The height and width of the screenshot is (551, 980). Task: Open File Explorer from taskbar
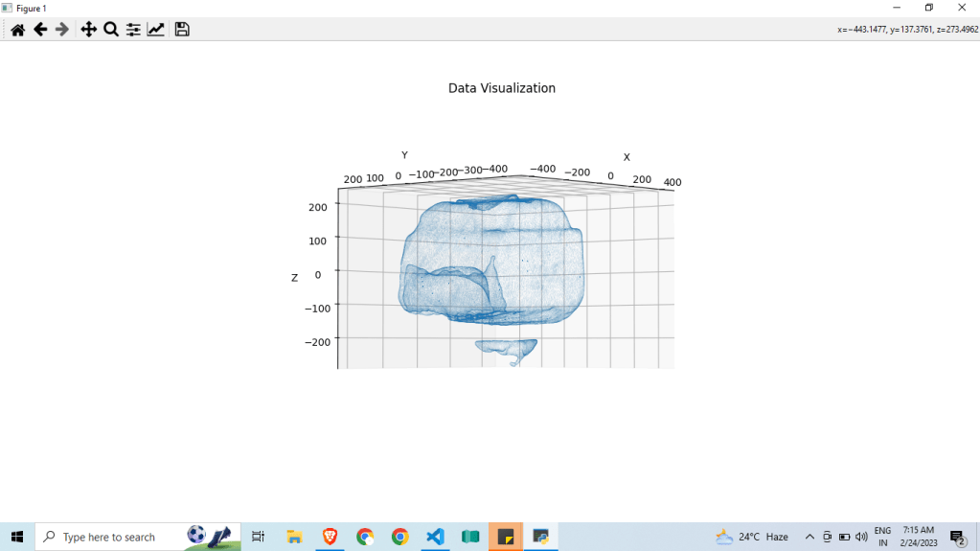coord(295,537)
